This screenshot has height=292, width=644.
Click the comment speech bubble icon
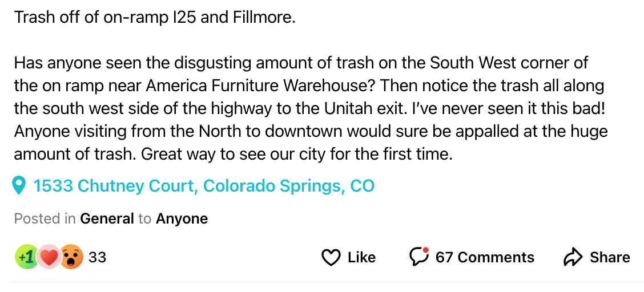(x=418, y=257)
